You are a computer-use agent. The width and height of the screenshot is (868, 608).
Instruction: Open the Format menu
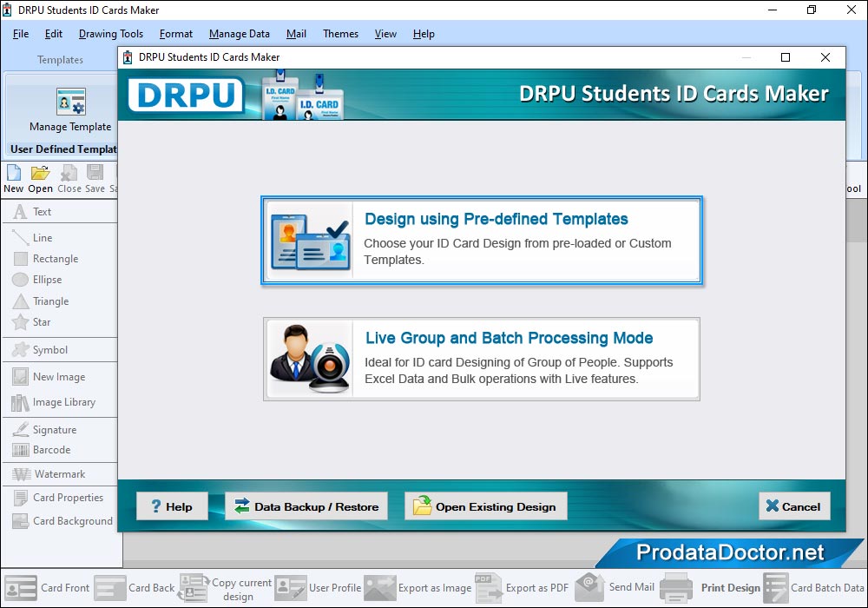(x=175, y=34)
